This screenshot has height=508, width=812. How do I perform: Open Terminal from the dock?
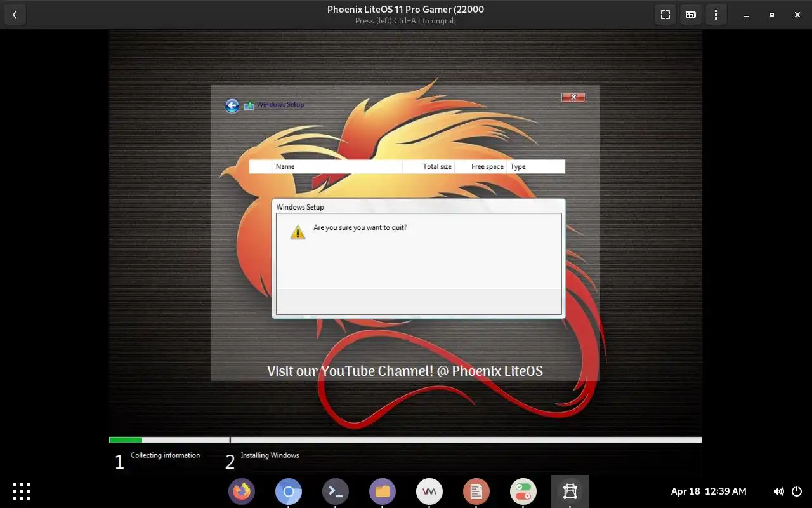336,491
